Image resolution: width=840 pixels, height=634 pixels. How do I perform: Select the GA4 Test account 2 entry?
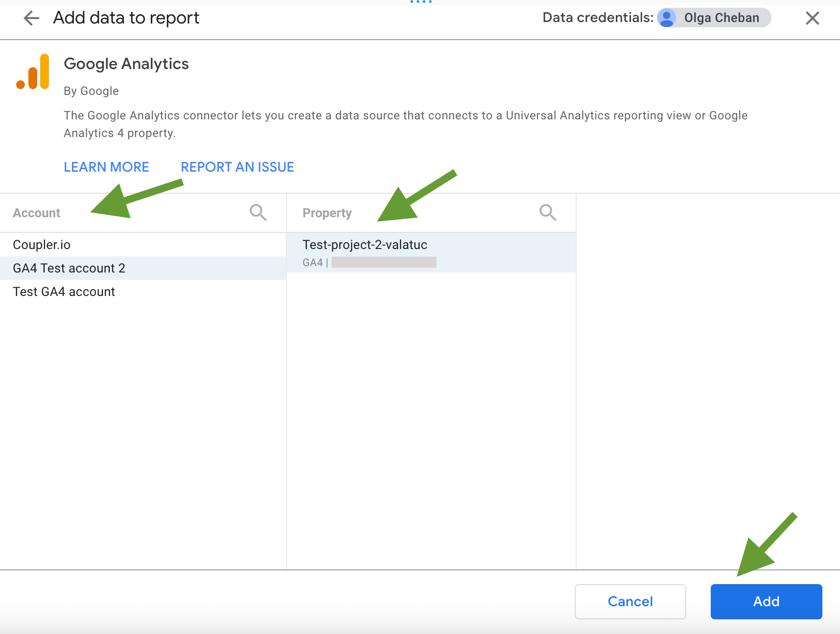click(143, 268)
